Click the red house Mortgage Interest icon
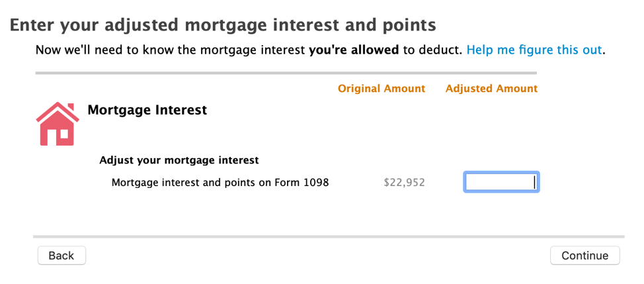Image resolution: width=644 pixels, height=284 pixels. [x=58, y=124]
